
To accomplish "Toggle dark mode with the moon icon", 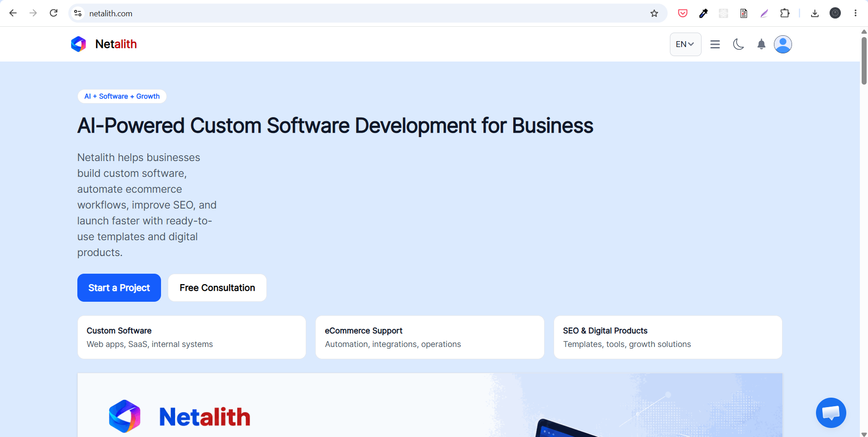I will (739, 44).
